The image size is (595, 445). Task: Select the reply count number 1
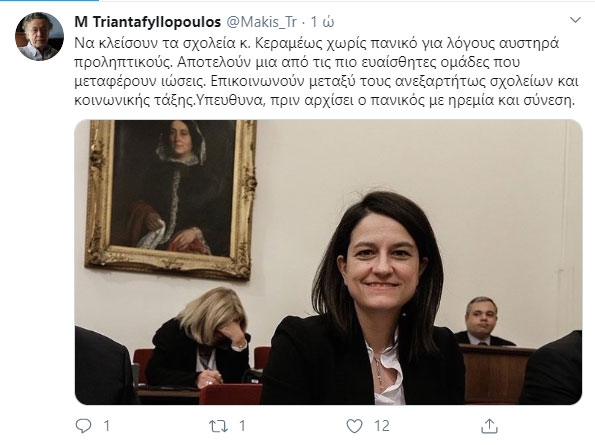[x=107, y=426]
